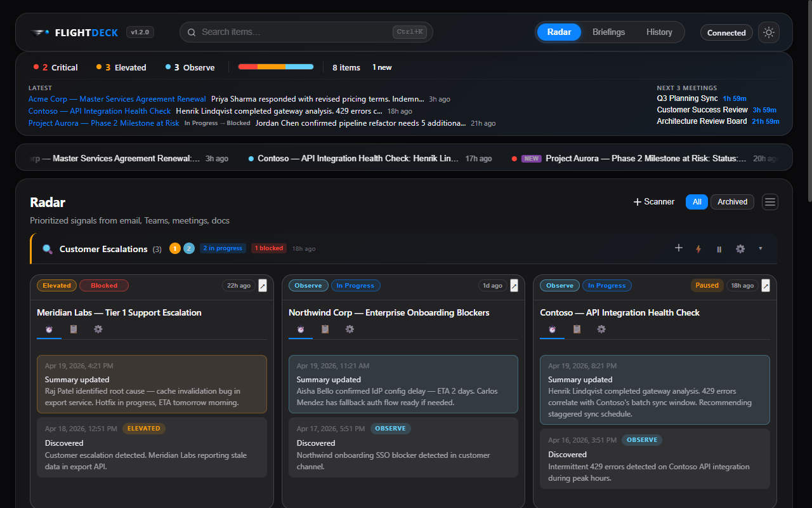Open Contoso card expand arrow icon

(766, 286)
